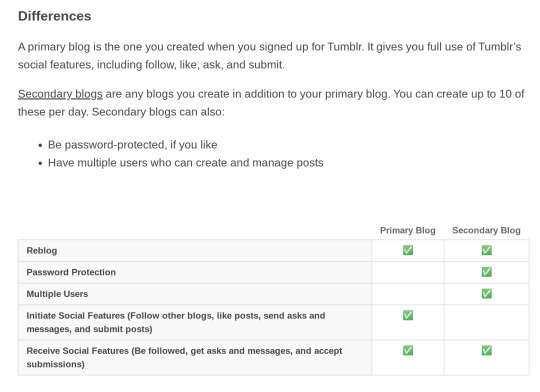Click the Multiple Users row label

[57, 294]
